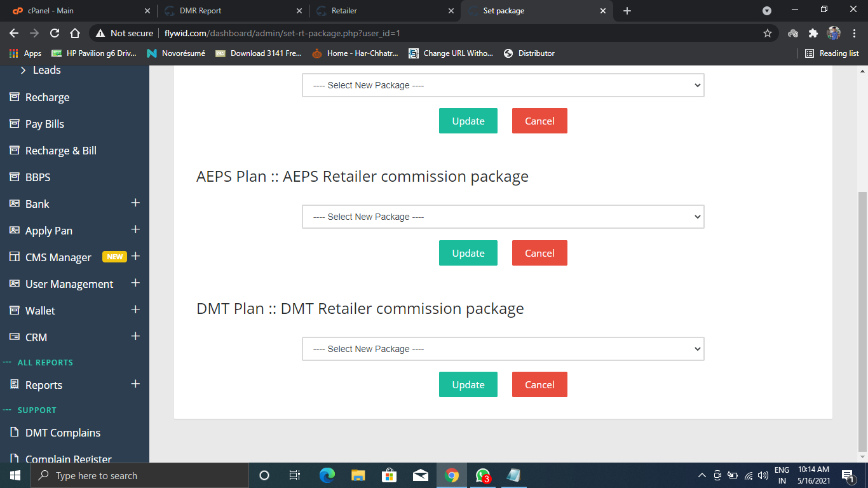The width and height of the screenshot is (868, 488).
Task: Click the DMT Complains document icon
Action: pyautogui.click(x=14, y=433)
